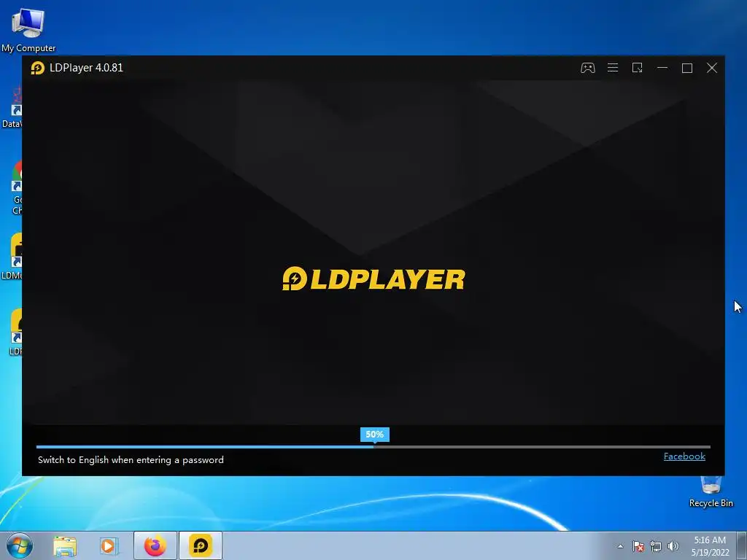Launch the media player taskbar icon
Screen dimensions: 747x560
coord(108,545)
